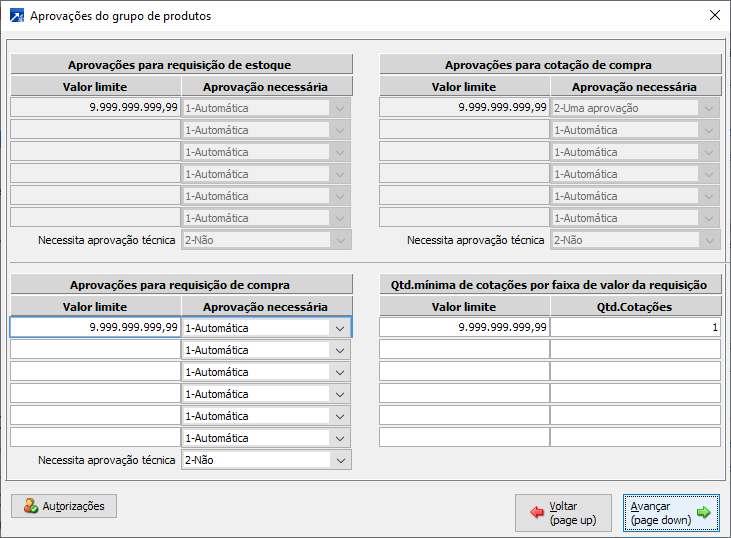Expand second Aprovação necessária dropdown in requisição de compra
The height and width of the screenshot is (538, 731).
pos(341,350)
